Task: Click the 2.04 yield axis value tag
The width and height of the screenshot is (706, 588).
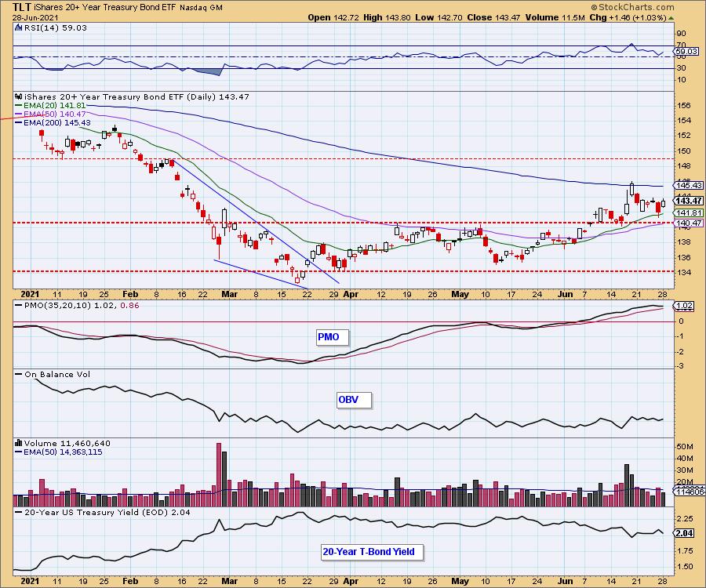Action: click(x=684, y=533)
